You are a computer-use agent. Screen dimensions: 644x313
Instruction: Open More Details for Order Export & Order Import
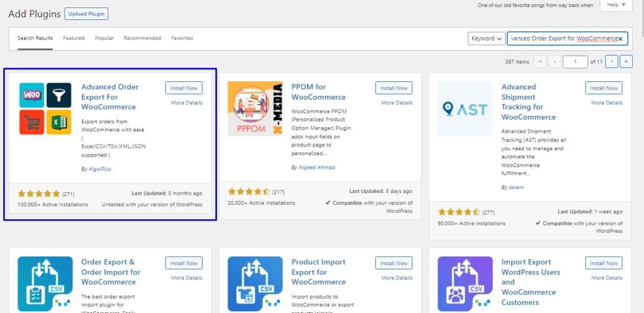(x=187, y=278)
